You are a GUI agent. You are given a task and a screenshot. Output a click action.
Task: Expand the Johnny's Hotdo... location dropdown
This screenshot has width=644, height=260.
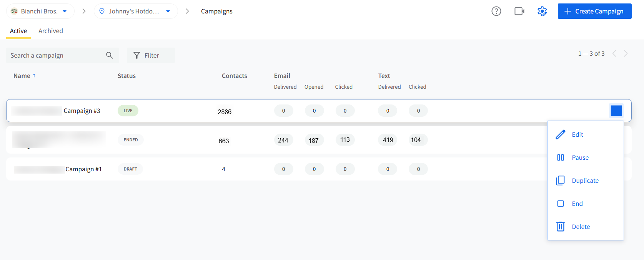coord(136,11)
